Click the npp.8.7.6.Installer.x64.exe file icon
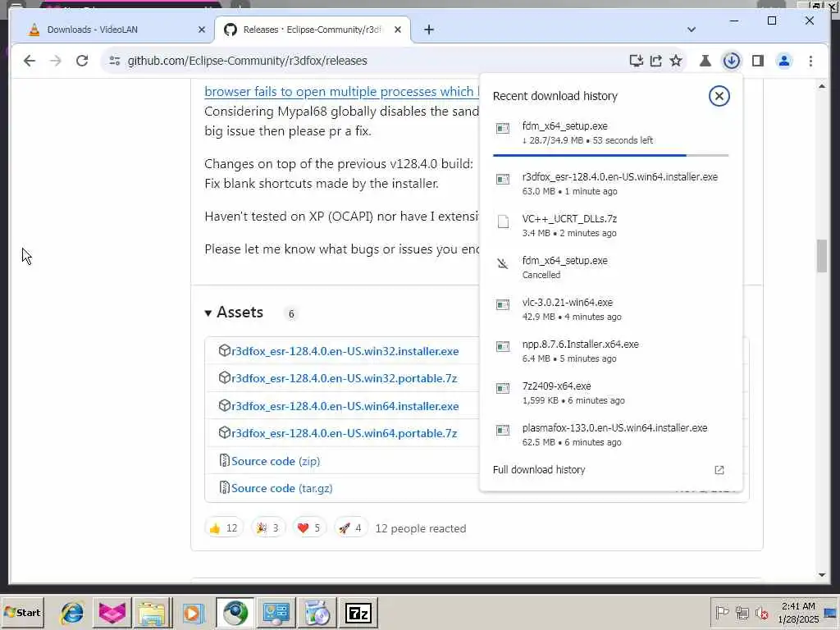Screen dimensions: 840x630 pyautogui.click(x=503, y=347)
